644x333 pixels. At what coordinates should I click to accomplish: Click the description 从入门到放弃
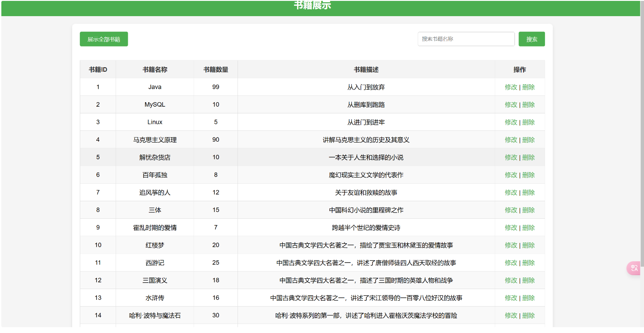coord(366,87)
